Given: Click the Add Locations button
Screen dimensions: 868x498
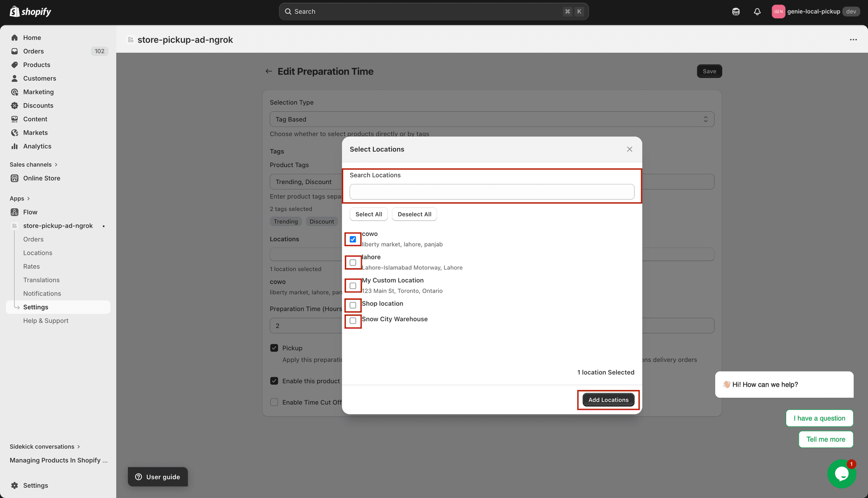Looking at the screenshot, I should coord(608,399).
